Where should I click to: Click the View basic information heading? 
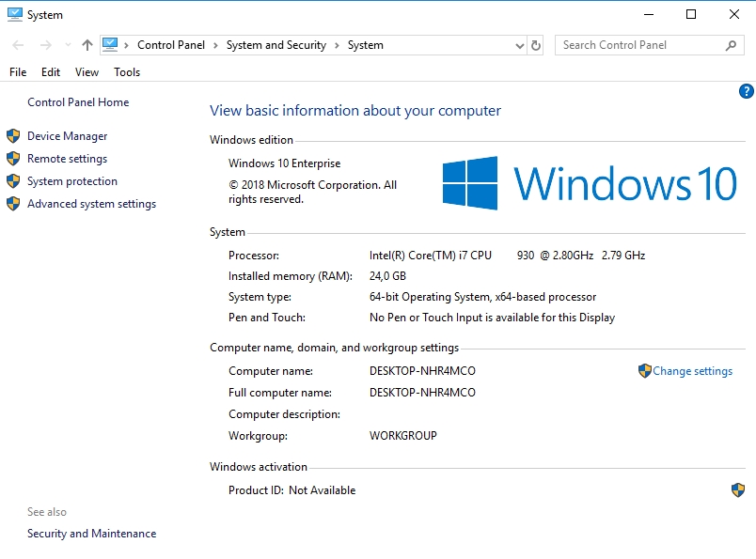coord(355,111)
